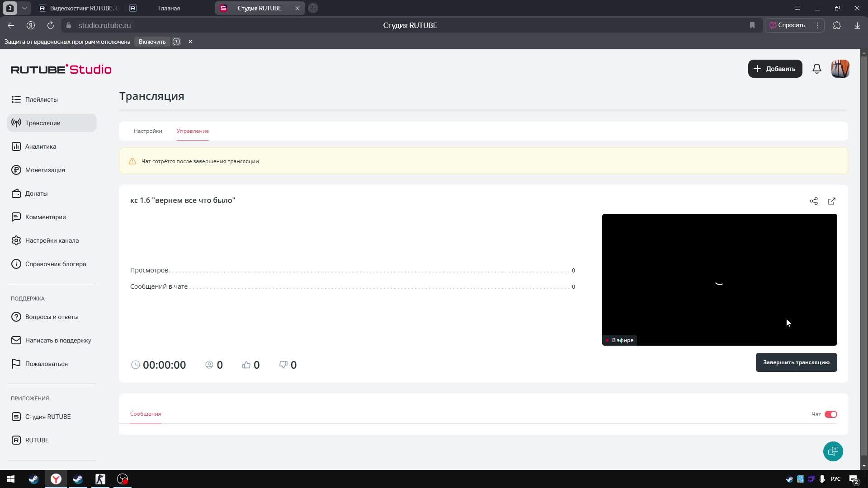This screenshot has width=868, height=488.
Task: Open help icon in protection banner
Action: point(176,42)
